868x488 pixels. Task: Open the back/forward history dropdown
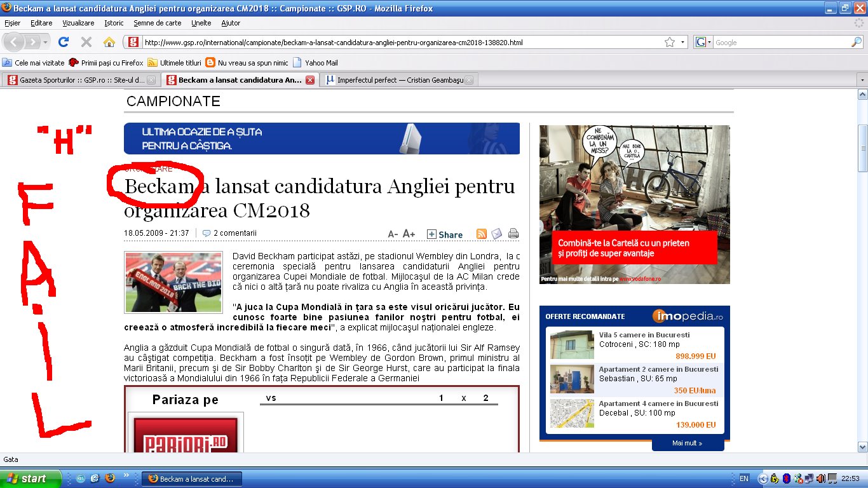tap(46, 43)
